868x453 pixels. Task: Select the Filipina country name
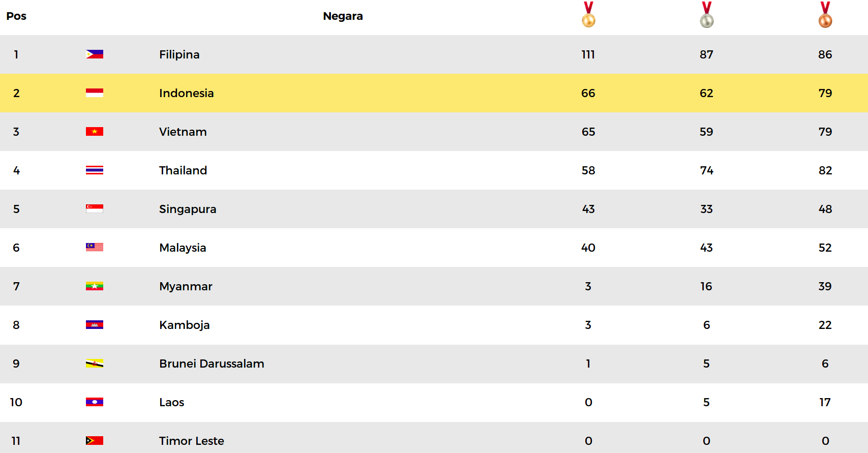pyautogui.click(x=179, y=54)
